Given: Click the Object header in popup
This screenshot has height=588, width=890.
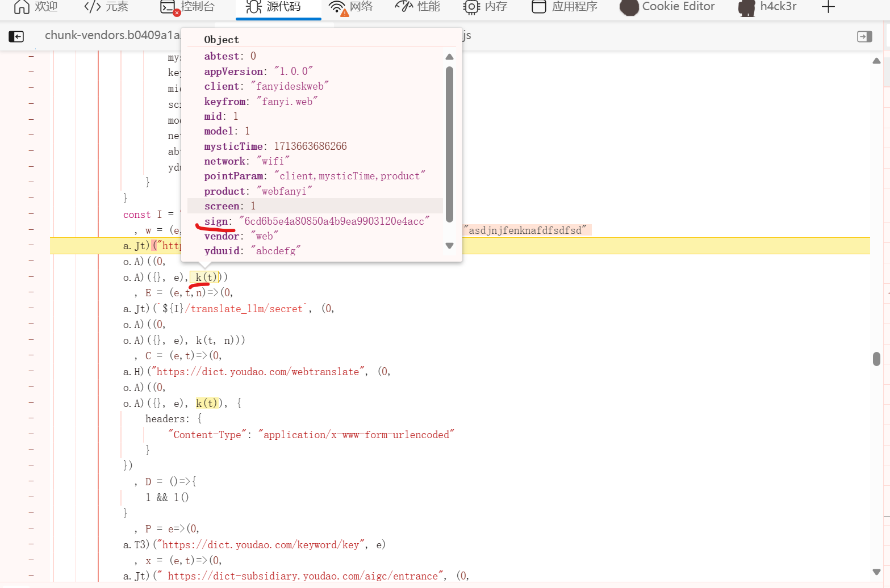Looking at the screenshot, I should pos(222,40).
